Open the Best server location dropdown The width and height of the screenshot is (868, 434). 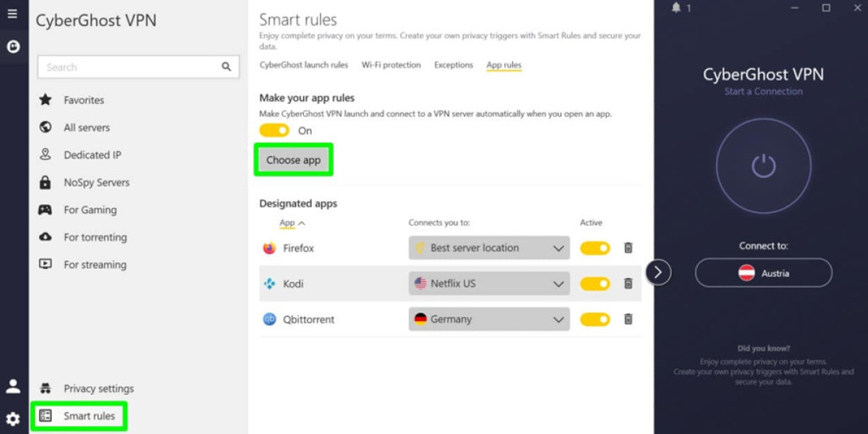coord(489,248)
